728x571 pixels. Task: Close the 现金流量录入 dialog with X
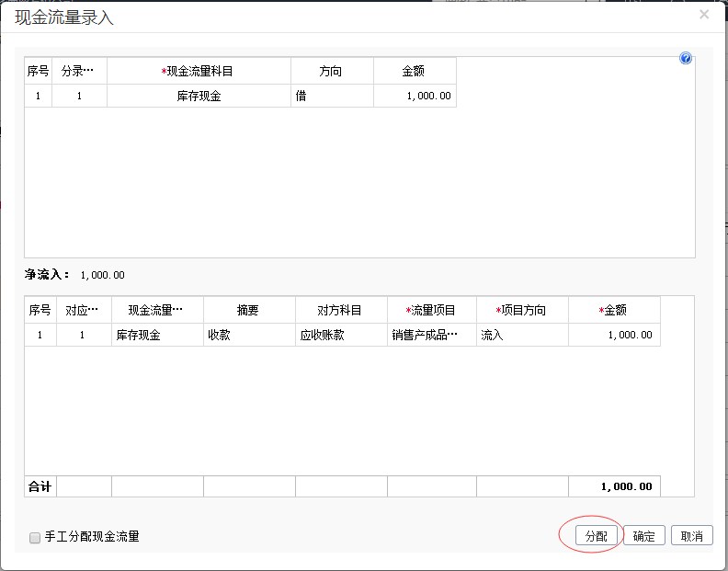tap(704, 15)
